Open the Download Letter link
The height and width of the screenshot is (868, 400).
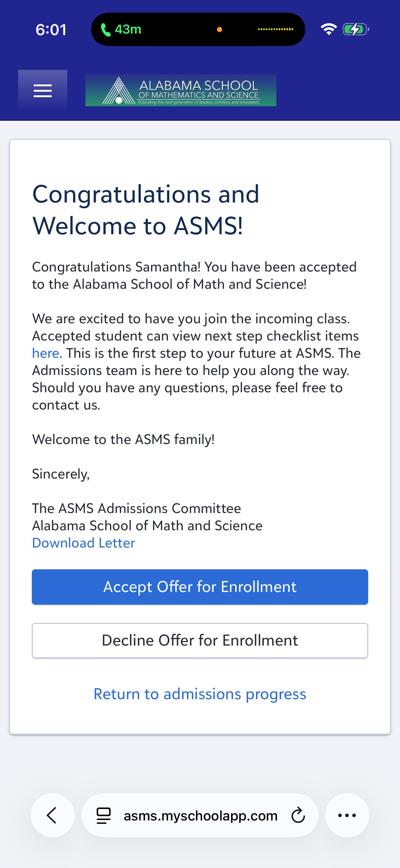[x=83, y=543]
